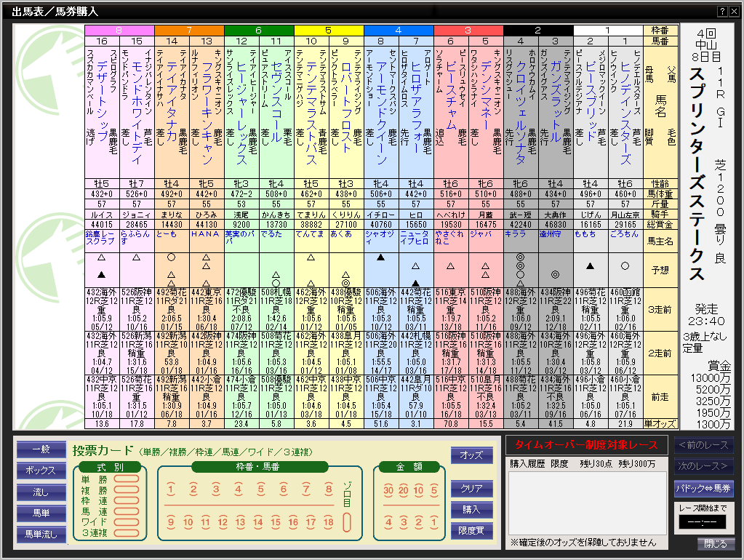Viewport: 744px width, 560px height.
Task: Mark the ワイド bet type oval
Action: (x=127, y=521)
